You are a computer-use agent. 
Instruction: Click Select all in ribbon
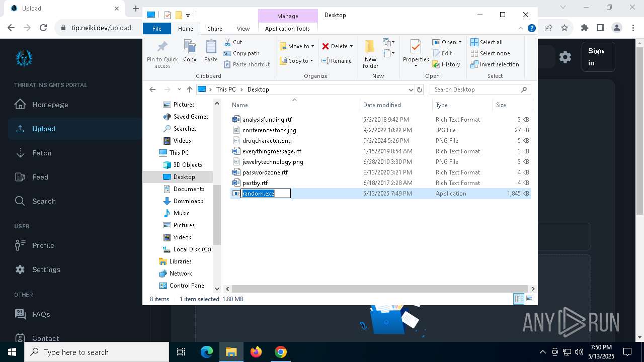pos(487,42)
